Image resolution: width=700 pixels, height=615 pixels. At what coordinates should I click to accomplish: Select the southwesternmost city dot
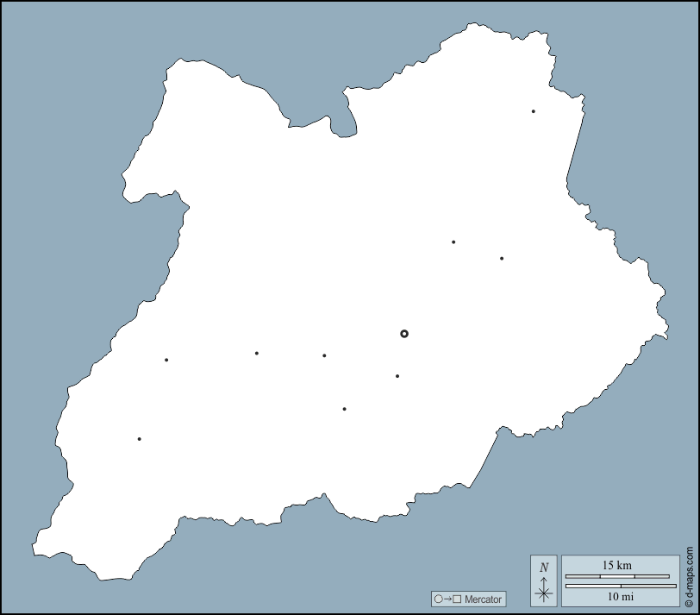[139, 439]
